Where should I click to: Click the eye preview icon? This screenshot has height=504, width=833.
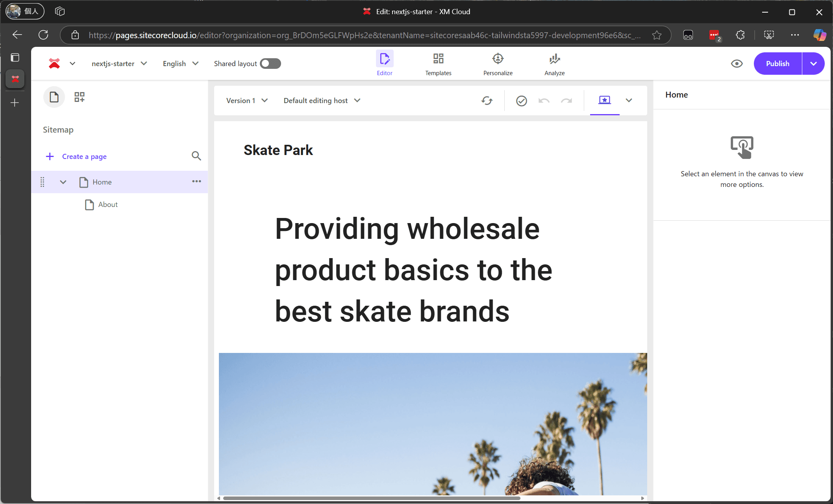point(737,63)
